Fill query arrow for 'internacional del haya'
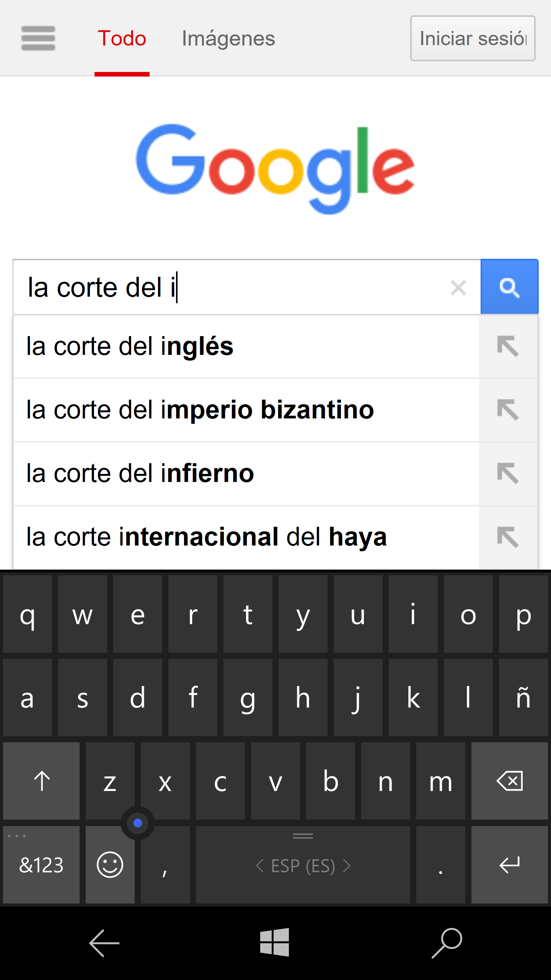 (x=508, y=537)
